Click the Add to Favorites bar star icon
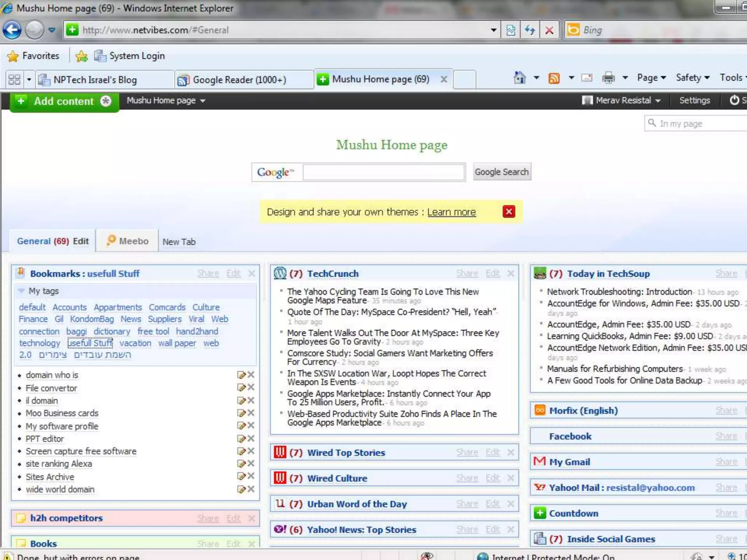747x560 pixels. [x=82, y=56]
